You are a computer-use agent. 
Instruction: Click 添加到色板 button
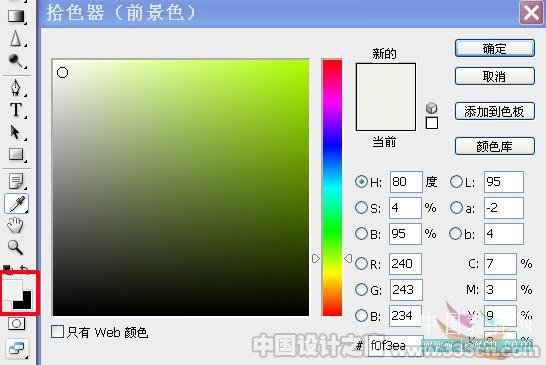494,111
